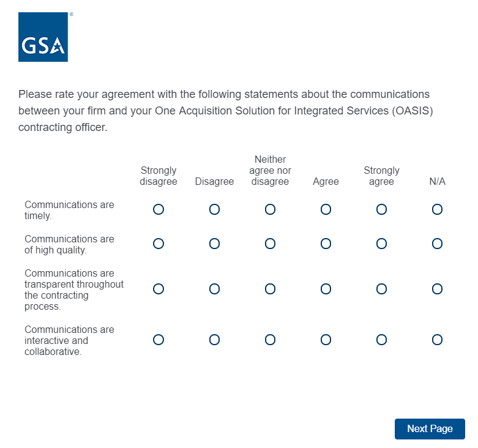Select Agree for transparent communications
The height and width of the screenshot is (448, 478).
326,289
